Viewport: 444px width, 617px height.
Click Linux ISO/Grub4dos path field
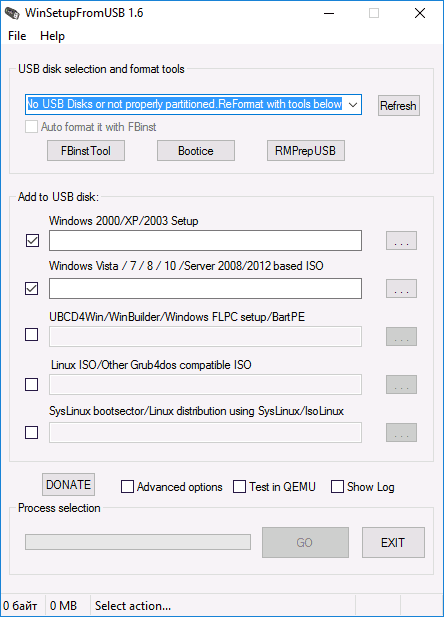tap(205, 384)
